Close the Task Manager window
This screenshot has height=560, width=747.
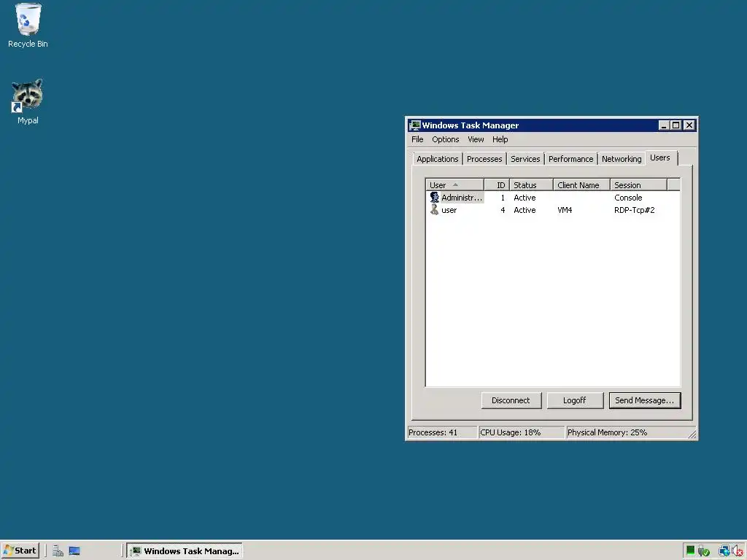tap(689, 125)
